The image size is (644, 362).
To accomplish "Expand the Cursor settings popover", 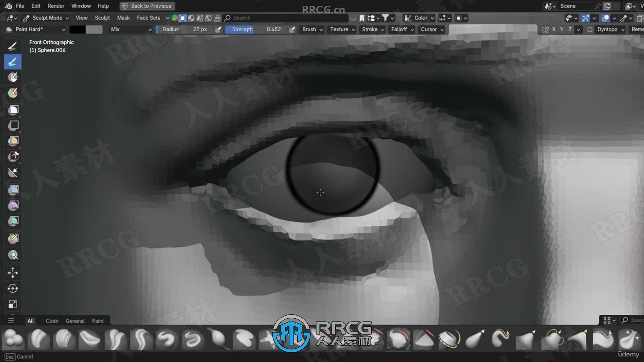I will pyautogui.click(x=432, y=29).
